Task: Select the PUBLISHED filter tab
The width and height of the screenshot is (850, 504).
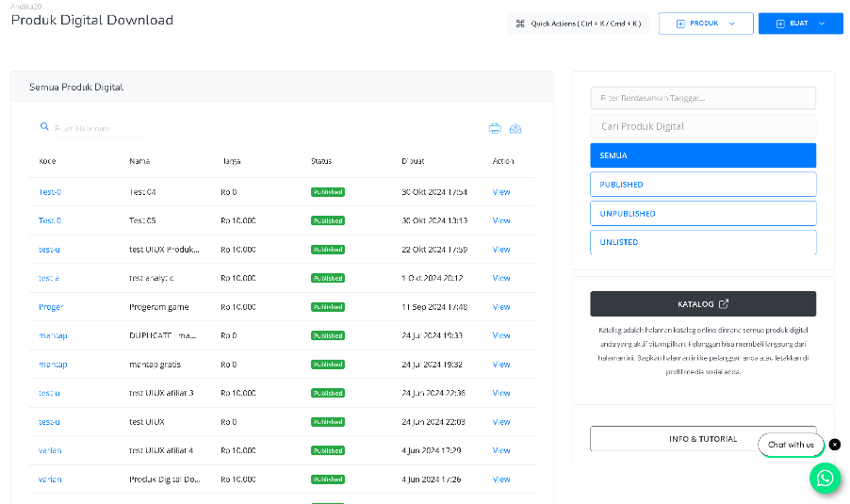Action: coord(703,185)
